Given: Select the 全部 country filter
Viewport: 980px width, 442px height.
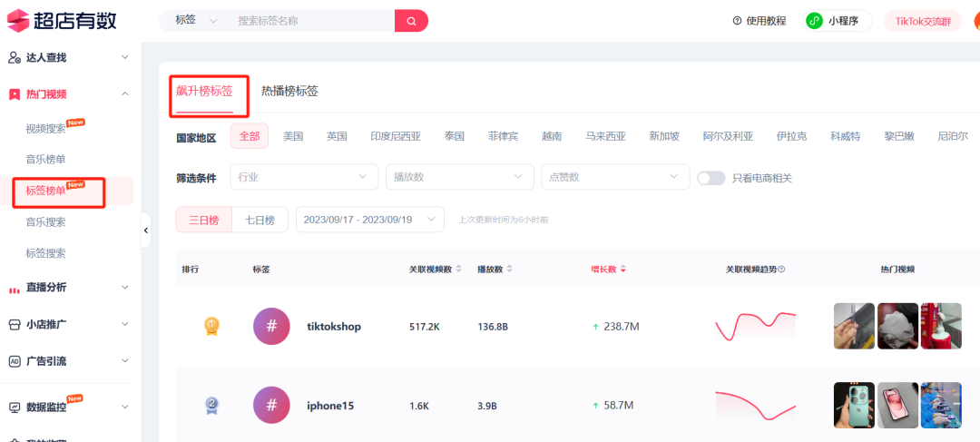Looking at the screenshot, I should coord(250,136).
